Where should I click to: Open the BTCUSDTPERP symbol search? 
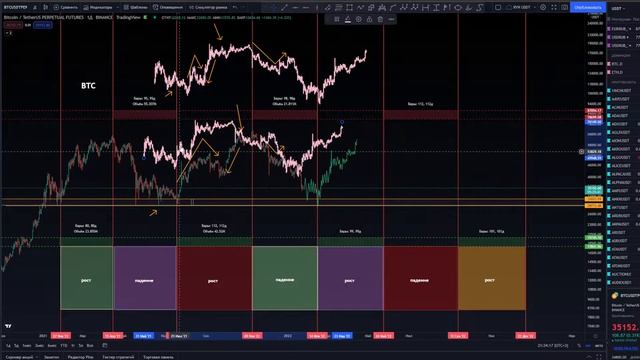pos(16,7)
